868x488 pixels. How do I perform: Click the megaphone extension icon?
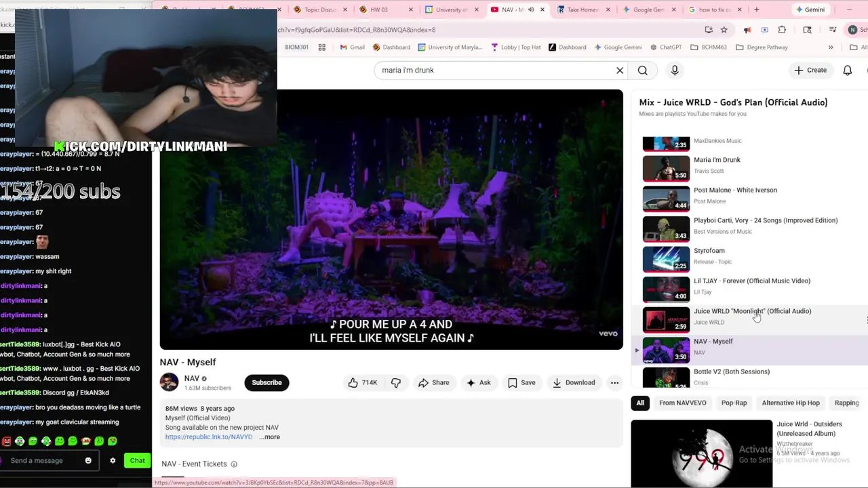tap(747, 30)
